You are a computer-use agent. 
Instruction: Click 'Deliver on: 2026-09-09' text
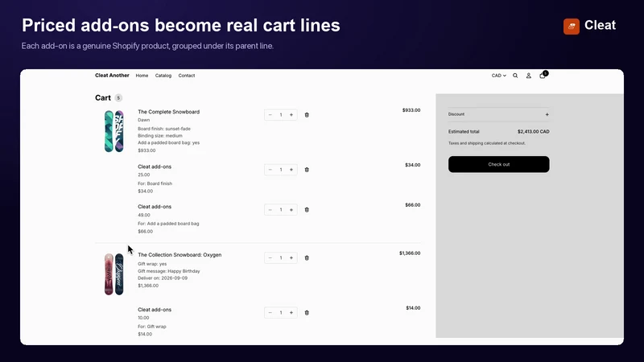click(163, 278)
